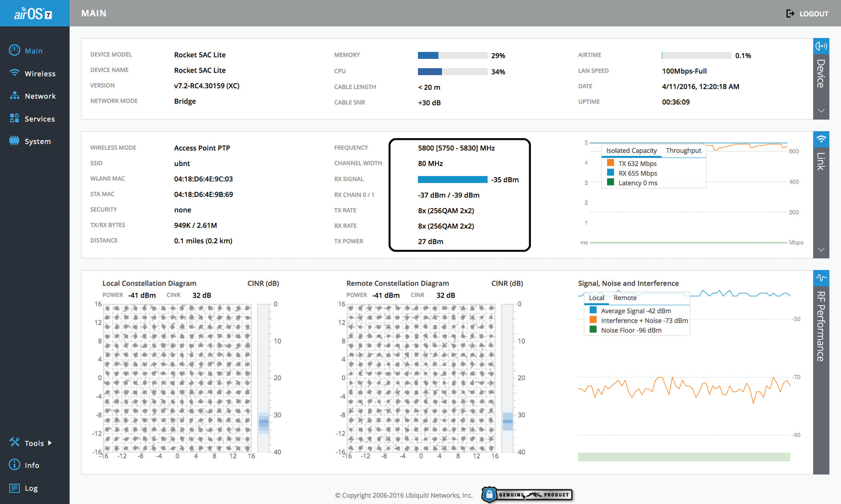
Task: Click the Link vertical panel label
Action: pyautogui.click(x=821, y=161)
